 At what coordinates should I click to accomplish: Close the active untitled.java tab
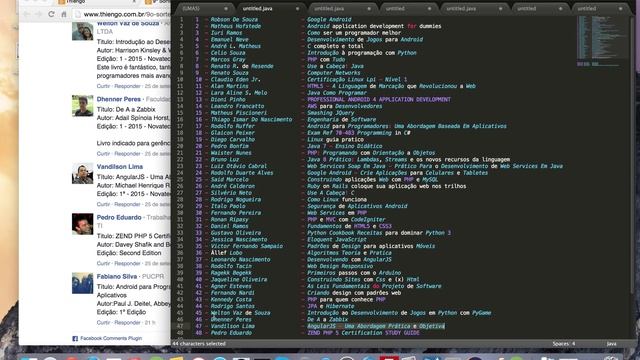pyautogui.click(x=297, y=9)
